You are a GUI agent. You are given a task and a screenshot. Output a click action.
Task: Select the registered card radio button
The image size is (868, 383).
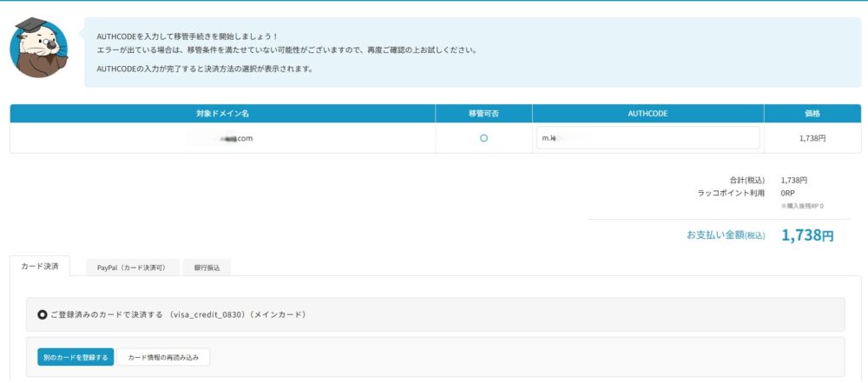pos(43,314)
